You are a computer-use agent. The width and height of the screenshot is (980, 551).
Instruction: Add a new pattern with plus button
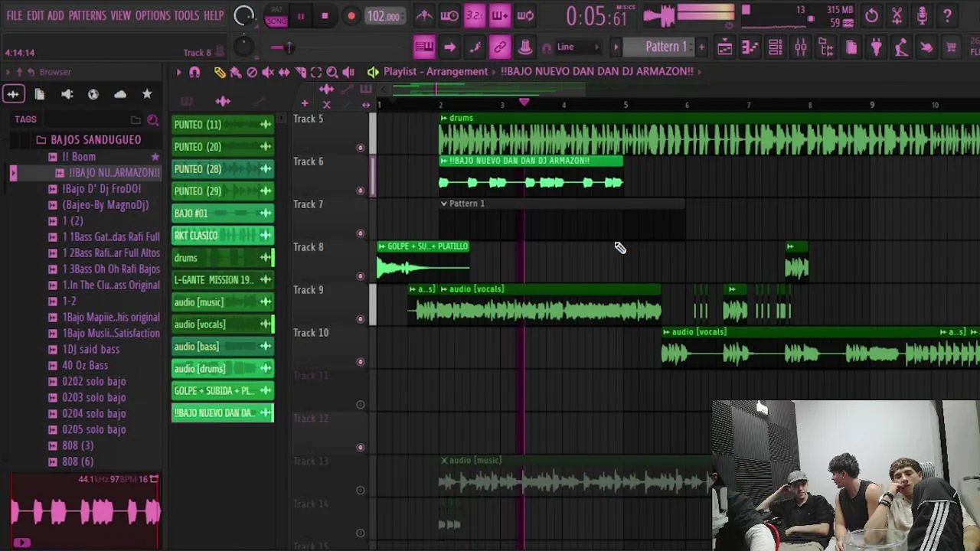[701, 47]
